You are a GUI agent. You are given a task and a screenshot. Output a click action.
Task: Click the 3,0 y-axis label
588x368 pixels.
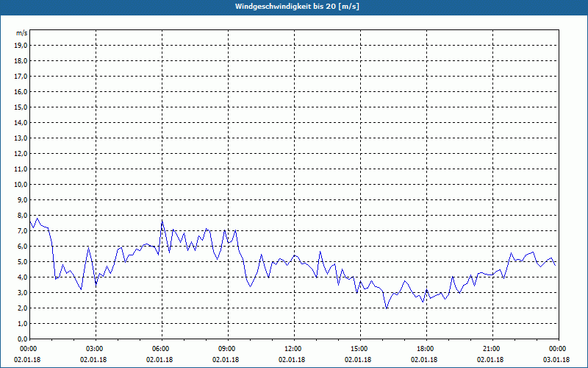click(22, 292)
